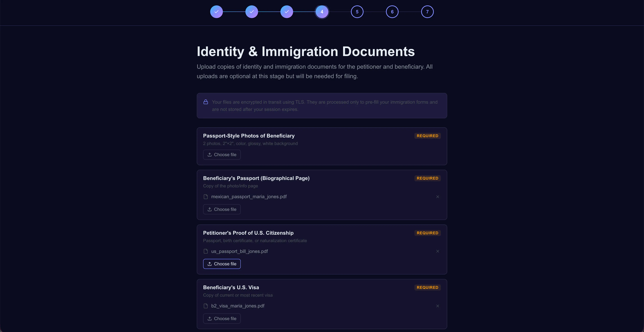The image size is (644, 332).
Task: Open us_passport_bill_jones.pdf file name
Action: (239, 251)
